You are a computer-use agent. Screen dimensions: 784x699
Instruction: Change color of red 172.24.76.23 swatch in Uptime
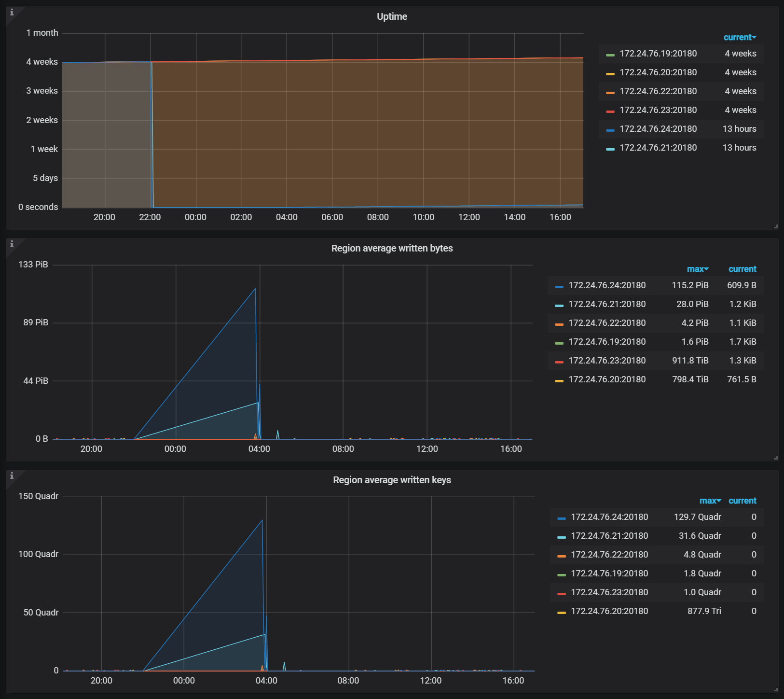pyautogui.click(x=610, y=112)
